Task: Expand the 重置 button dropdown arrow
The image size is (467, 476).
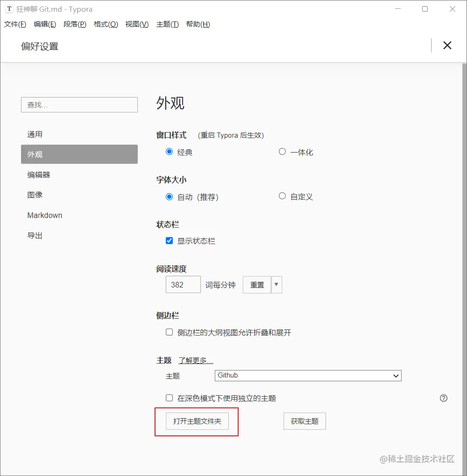Action: point(276,285)
